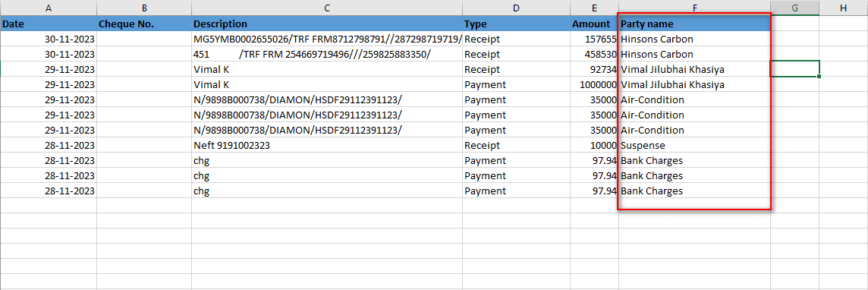
Task: Click the Party name header cell
Action: (x=694, y=24)
